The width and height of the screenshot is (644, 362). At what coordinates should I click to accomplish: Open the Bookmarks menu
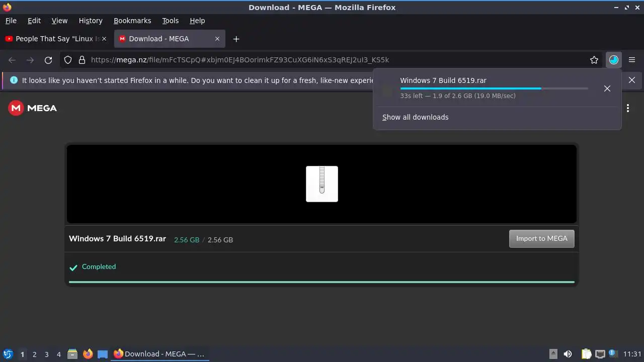click(x=132, y=21)
